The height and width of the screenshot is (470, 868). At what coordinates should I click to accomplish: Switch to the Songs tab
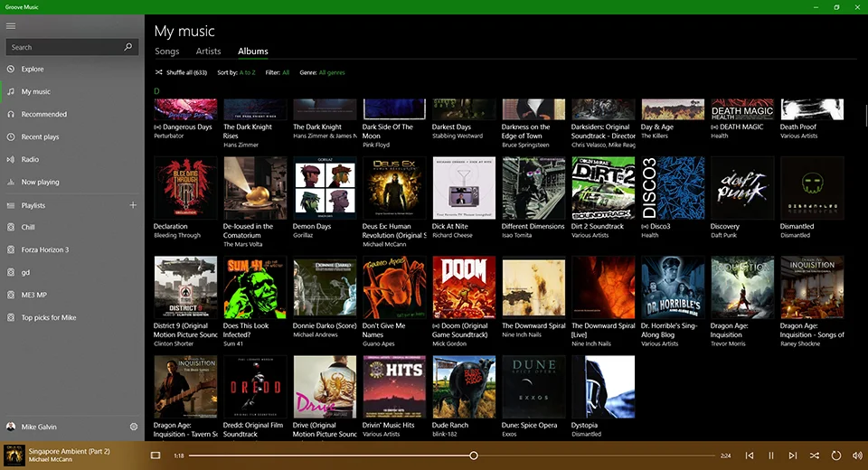point(167,52)
